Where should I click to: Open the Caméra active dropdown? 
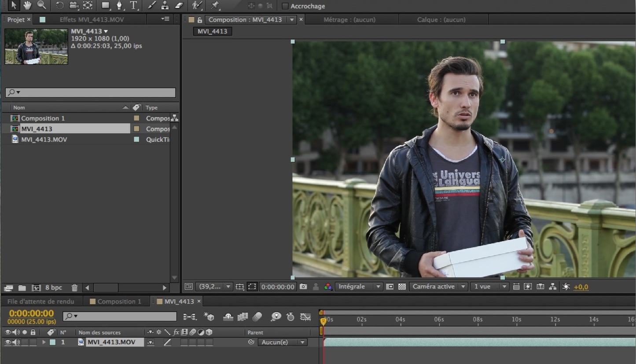point(438,287)
